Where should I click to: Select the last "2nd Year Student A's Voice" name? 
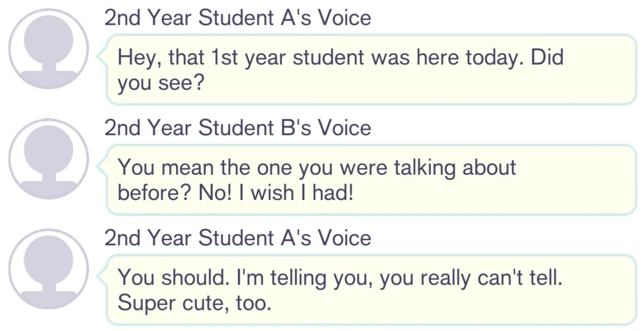[238, 238]
